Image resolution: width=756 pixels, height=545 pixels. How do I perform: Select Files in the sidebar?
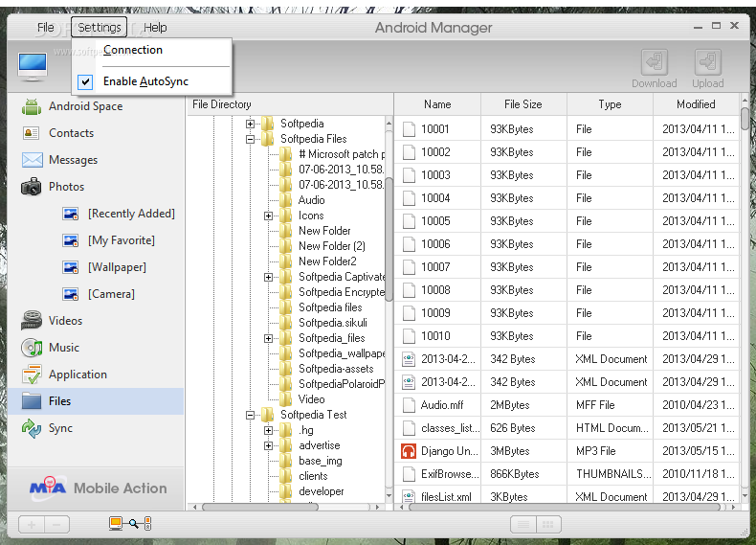pyautogui.click(x=96, y=401)
